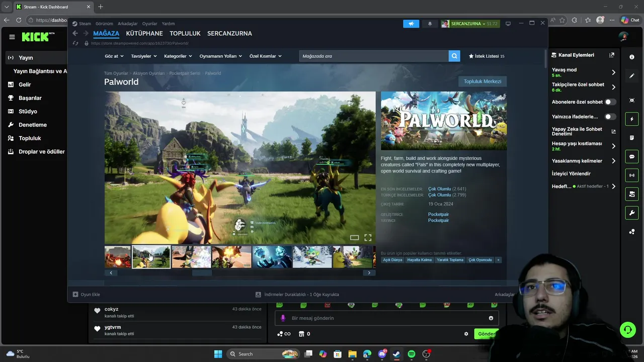Expand Takipçilere özel sohbet settings
The height and width of the screenshot is (362, 644).
613,87
